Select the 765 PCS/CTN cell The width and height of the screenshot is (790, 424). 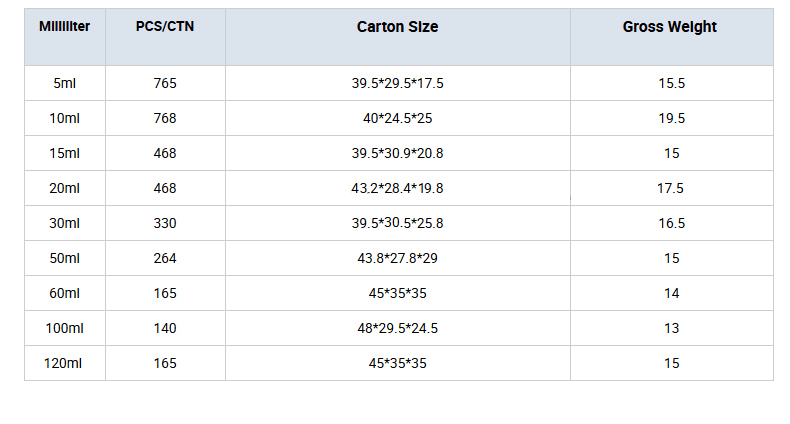(x=165, y=83)
